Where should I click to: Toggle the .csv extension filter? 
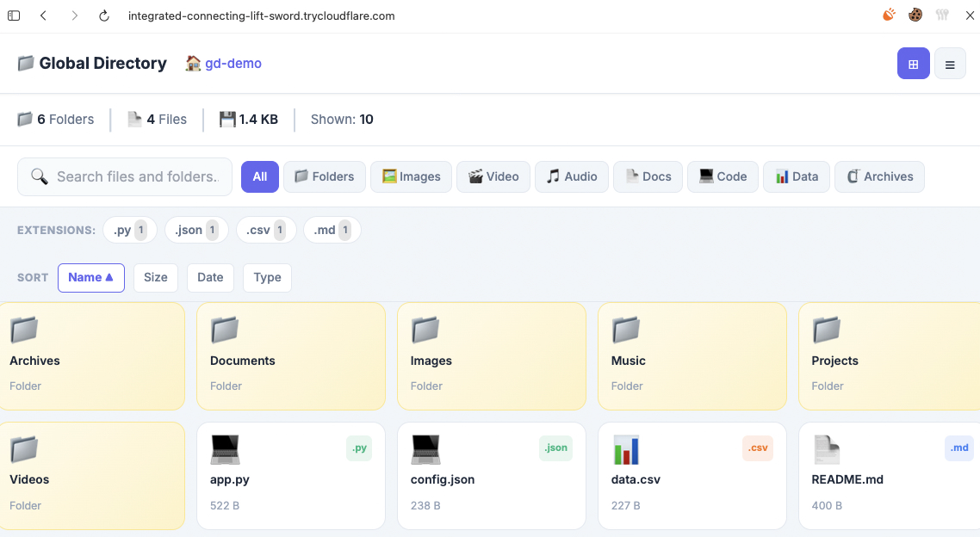pyautogui.click(x=266, y=230)
